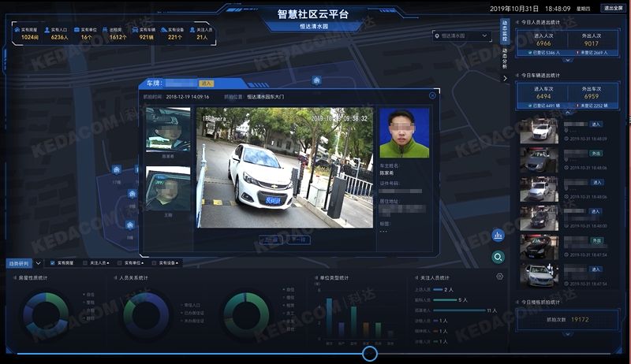This screenshot has height=364, width=631.
Task: Open the last vehicle record thumbnail
Action: click(539, 276)
